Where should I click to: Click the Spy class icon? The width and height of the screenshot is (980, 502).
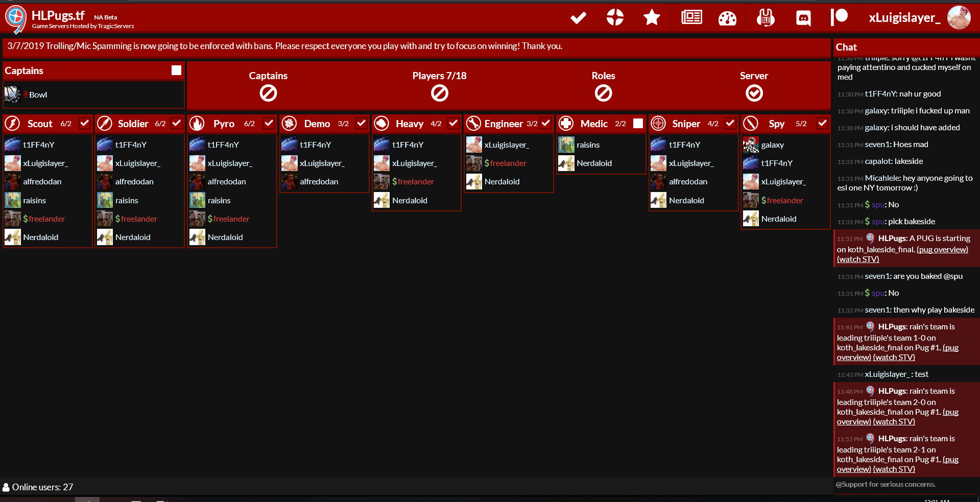[x=750, y=124]
